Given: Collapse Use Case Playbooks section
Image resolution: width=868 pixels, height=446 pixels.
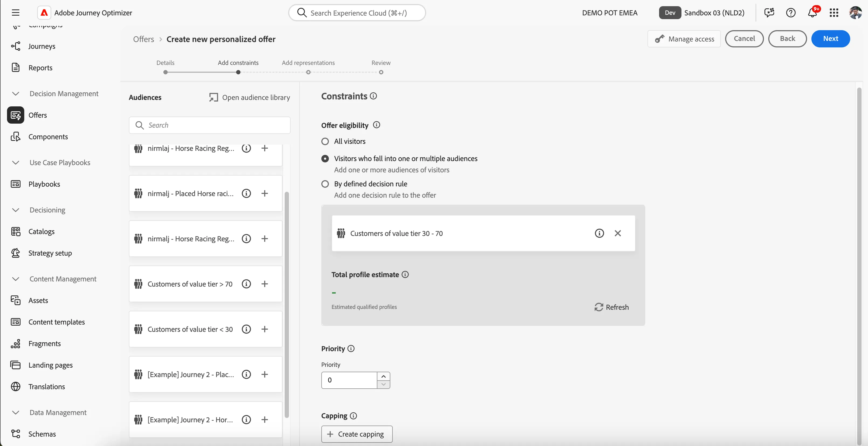Looking at the screenshot, I should (x=16, y=163).
